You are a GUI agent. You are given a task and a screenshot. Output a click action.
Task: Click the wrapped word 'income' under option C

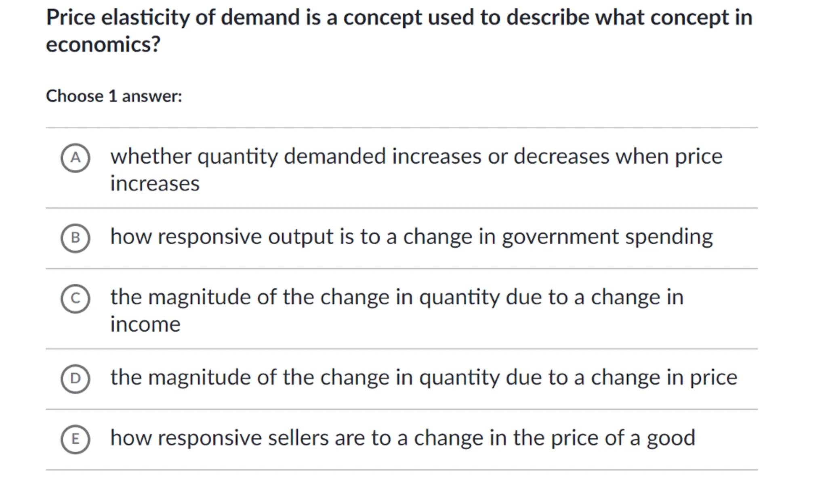click(x=145, y=325)
